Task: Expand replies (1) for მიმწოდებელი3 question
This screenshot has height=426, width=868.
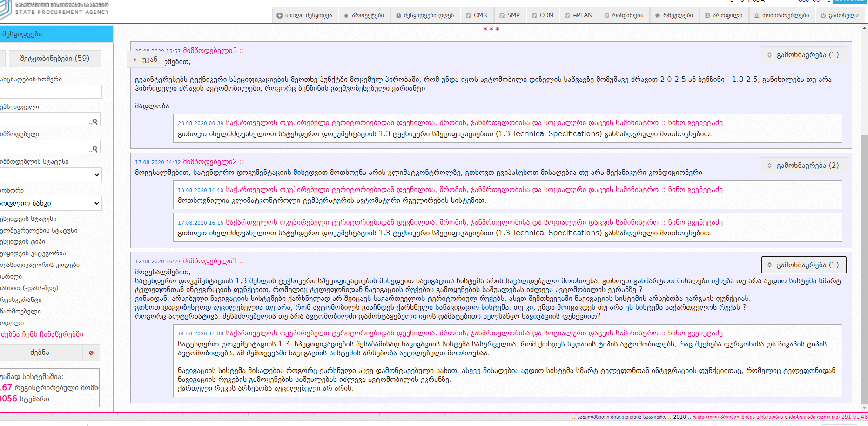Action: [x=803, y=55]
